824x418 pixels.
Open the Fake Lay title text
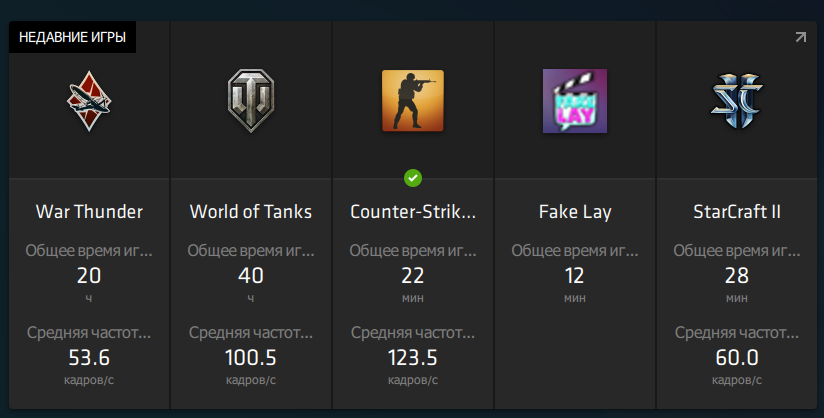point(574,212)
